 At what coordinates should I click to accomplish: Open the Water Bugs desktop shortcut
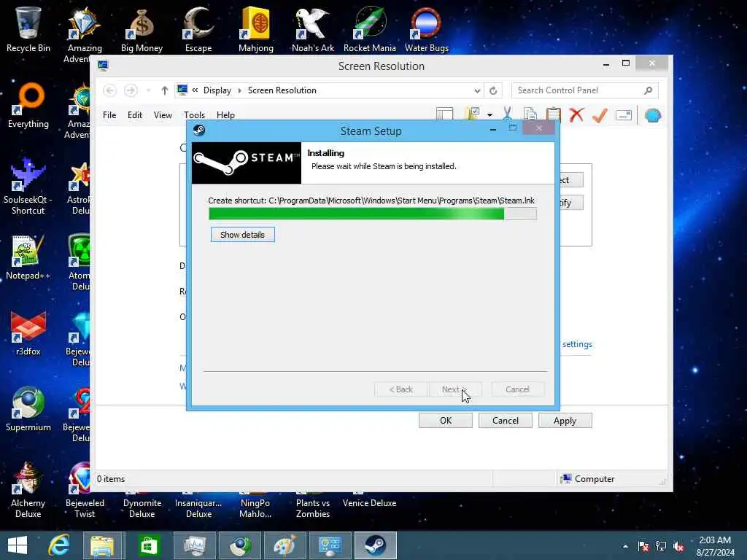click(x=426, y=28)
